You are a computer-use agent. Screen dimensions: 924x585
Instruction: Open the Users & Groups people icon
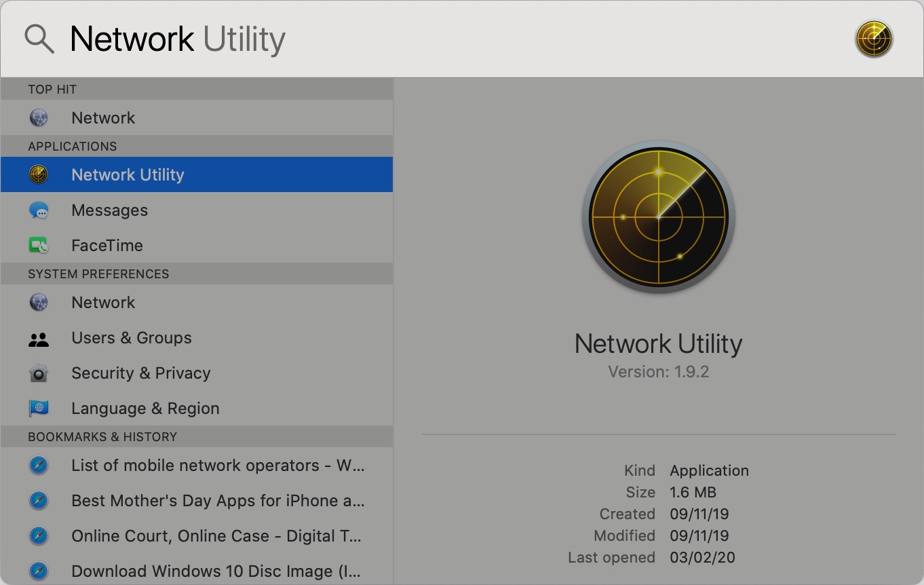[x=39, y=337]
